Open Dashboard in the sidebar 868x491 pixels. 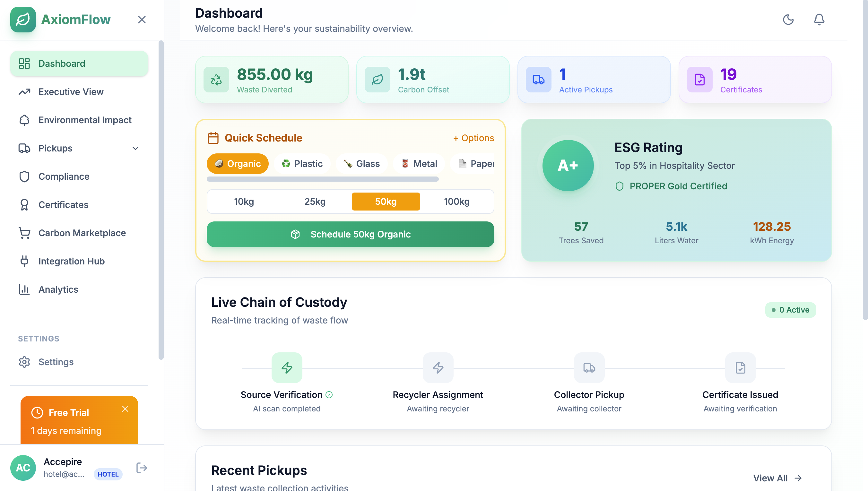click(79, 64)
